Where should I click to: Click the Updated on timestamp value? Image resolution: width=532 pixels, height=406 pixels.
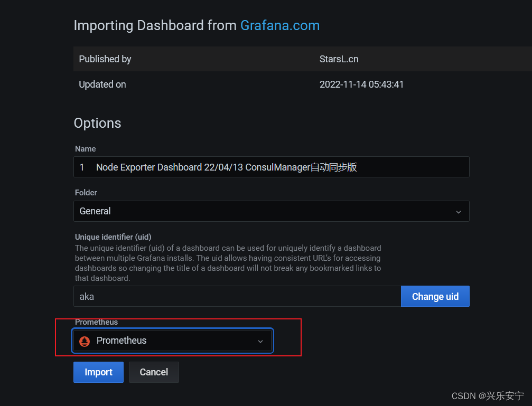[361, 84]
